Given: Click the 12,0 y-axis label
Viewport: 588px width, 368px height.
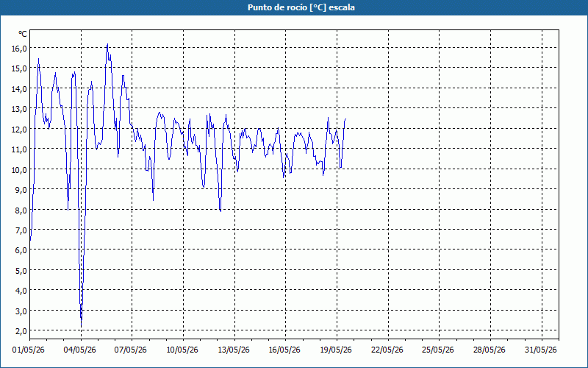Looking at the screenshot, I should pyautogui.click(x=19, y=130).
